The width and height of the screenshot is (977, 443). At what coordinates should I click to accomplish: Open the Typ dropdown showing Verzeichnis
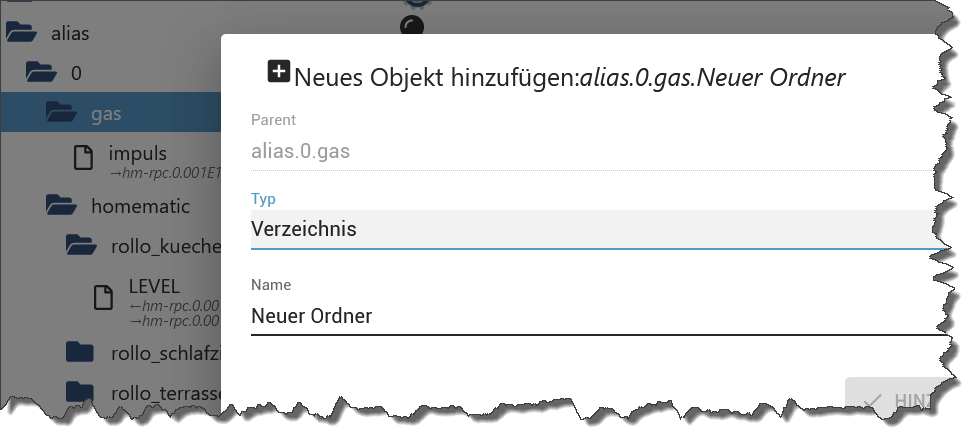click(x=598, y=229)
